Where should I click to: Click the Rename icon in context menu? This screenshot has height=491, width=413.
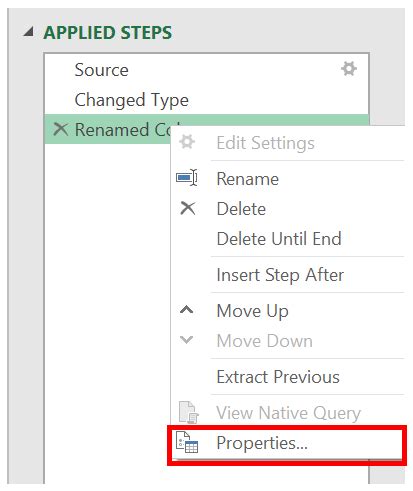point(187,177)
